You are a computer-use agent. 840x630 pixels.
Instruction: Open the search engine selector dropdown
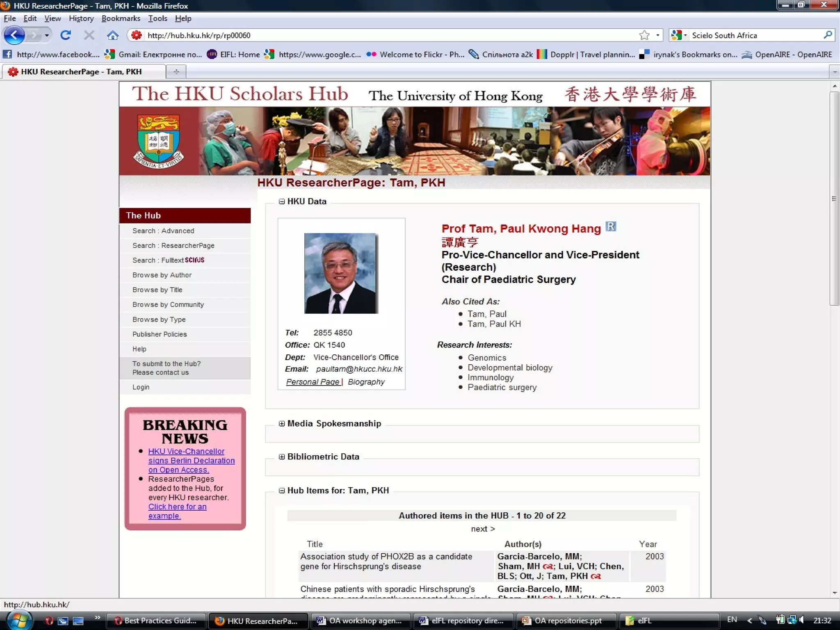click(679, 35)
